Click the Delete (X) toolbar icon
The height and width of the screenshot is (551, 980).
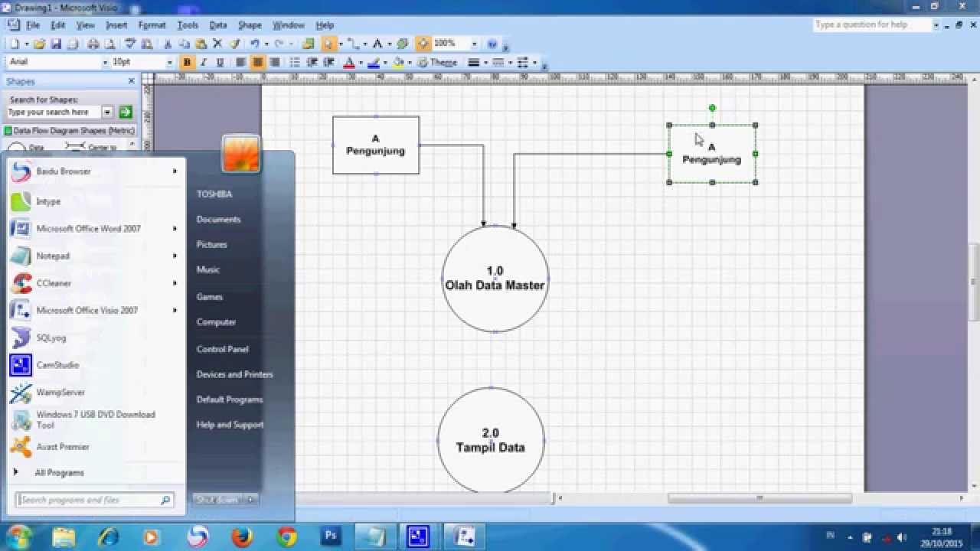tap(217, 44)
